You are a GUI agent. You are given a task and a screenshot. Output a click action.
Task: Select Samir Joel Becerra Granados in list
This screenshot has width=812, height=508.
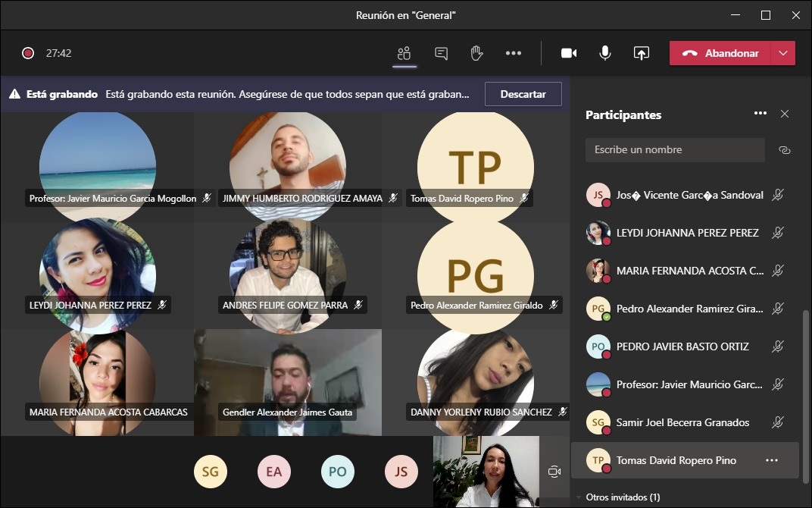(682, 422)
